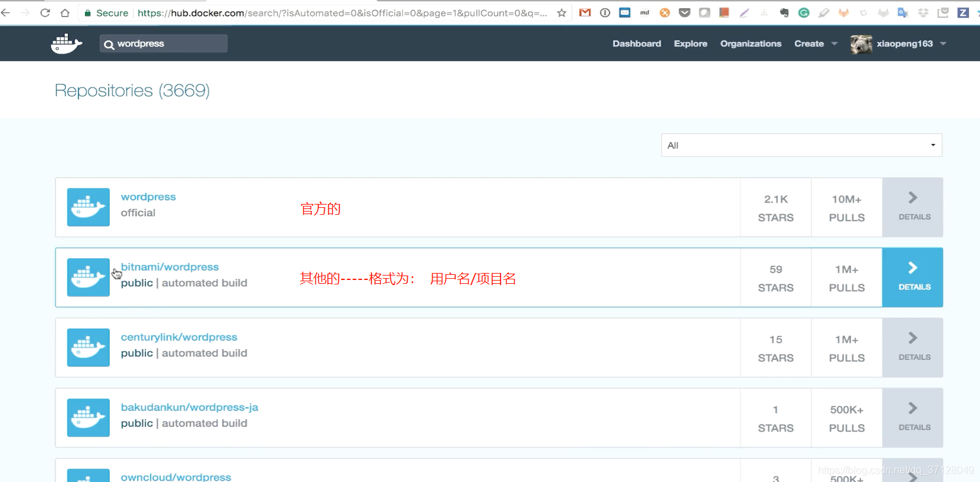
Task: Open the Pocket extension icon
Action: 685,13
